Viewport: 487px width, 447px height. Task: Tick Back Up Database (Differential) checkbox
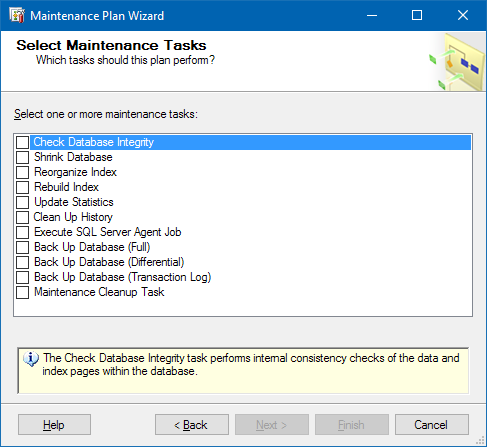pos(23,262)
